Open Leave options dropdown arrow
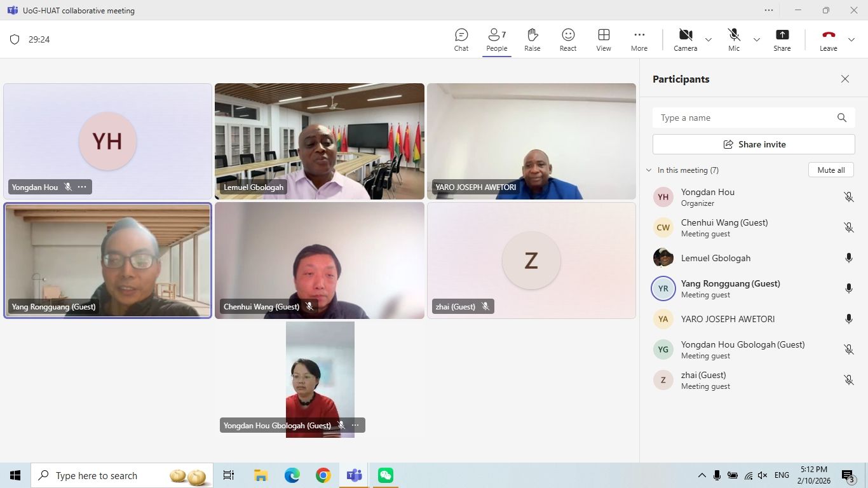This screenshot has height=488, width=868. (851, 39)
